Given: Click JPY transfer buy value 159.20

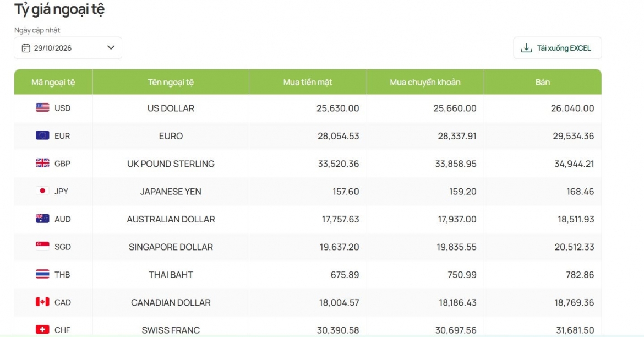Looking at the screenshot, I should (x=463, y=192).
